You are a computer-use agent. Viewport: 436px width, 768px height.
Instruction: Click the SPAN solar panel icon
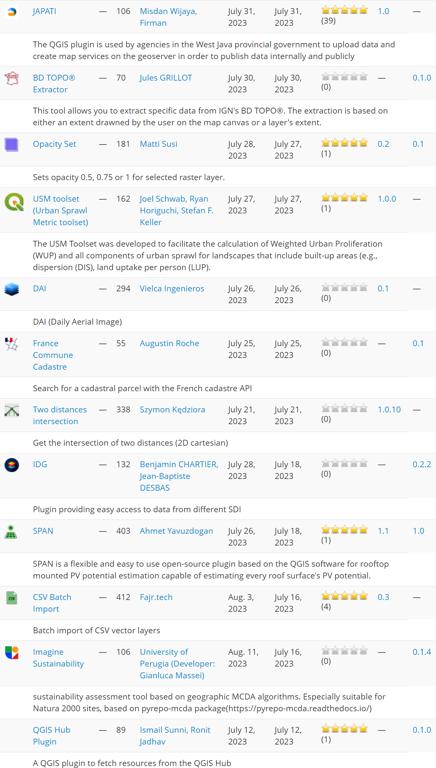click(x=11, y=531)
